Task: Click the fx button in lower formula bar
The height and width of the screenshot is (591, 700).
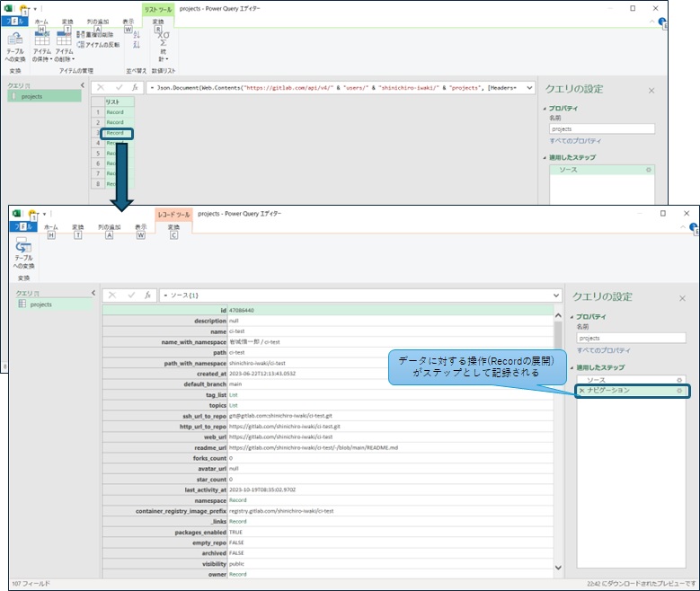Action: [x=148, y=295]
